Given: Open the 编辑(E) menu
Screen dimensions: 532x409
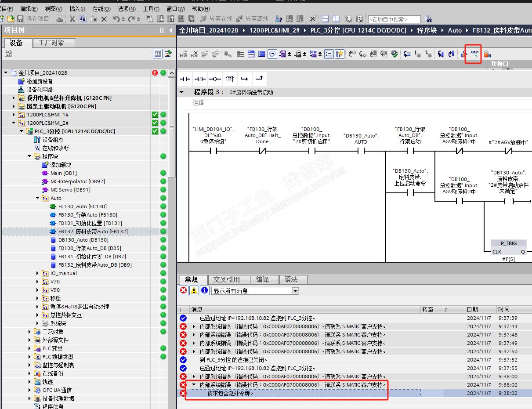Looking at the screenshot, I should pos(29,9).
